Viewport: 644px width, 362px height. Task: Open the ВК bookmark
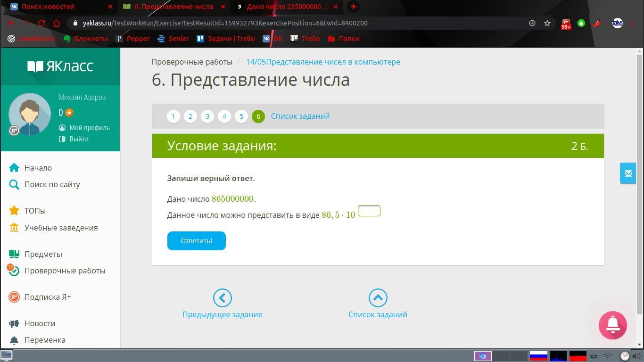pyautogui.click(x=273, y=39)
